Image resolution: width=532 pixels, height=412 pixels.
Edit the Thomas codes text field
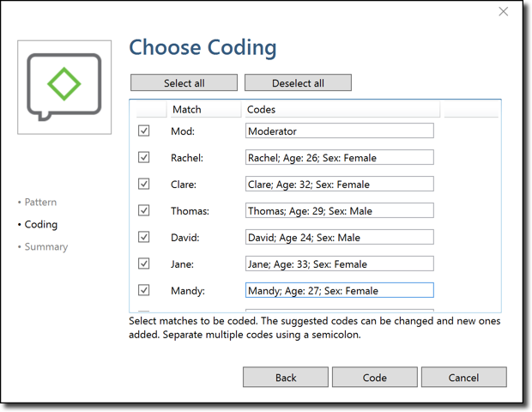339,211
